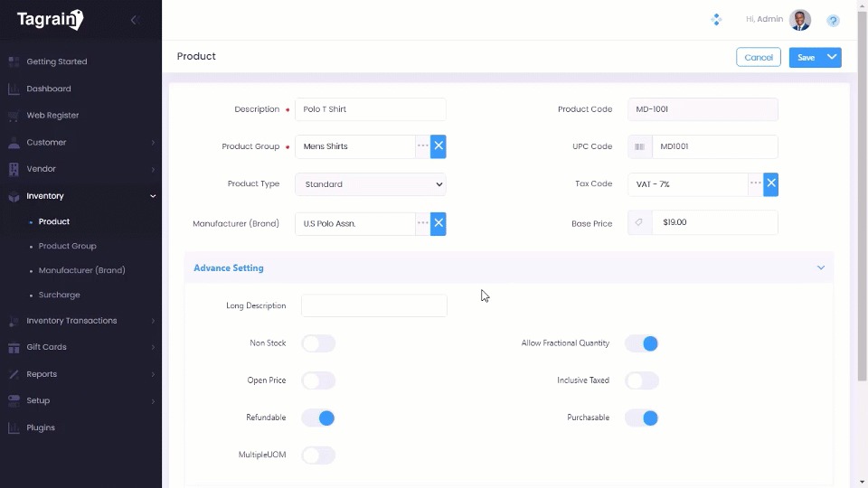This screenshot has width=868, height=488.
Task: Go to Product Group in the sidebar
Action: (x=67, y=246)
